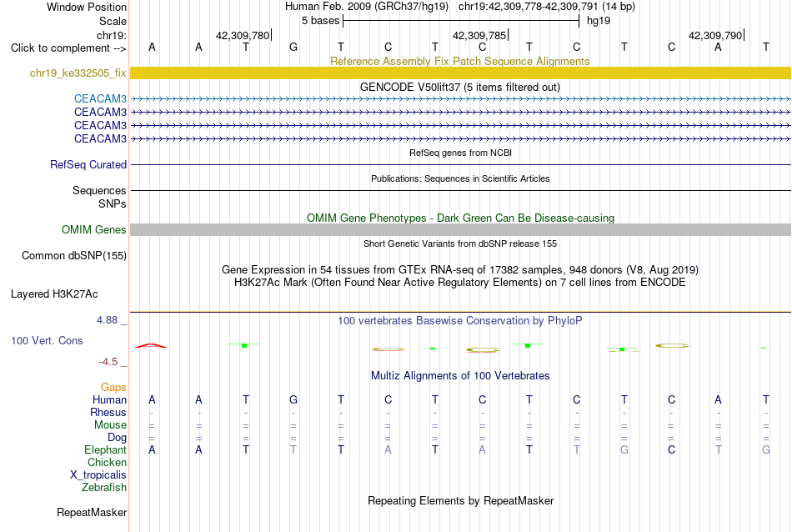Click the Zebrafish species label
The height and width of the screenshot is (532, 792).
[104, 488]
